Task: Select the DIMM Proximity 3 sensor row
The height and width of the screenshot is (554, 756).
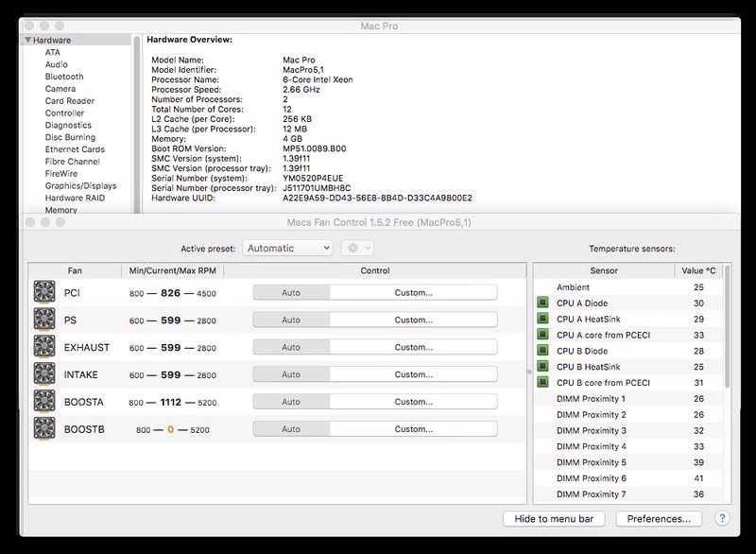Action: [628, 430]
